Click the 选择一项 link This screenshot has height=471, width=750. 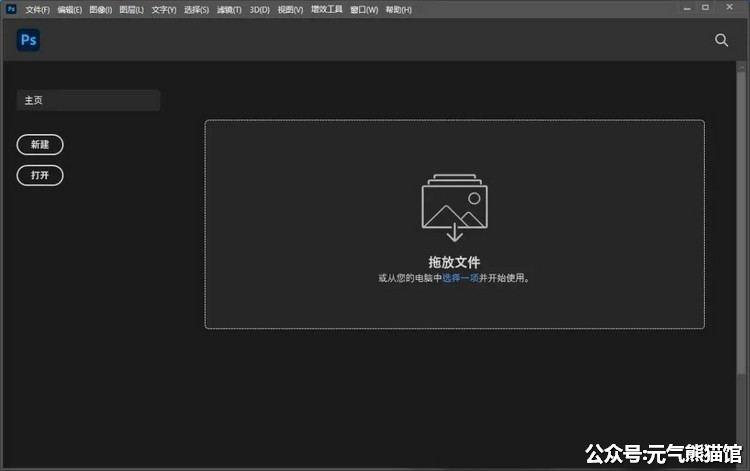pyautogui.click(x=461, y=278)
